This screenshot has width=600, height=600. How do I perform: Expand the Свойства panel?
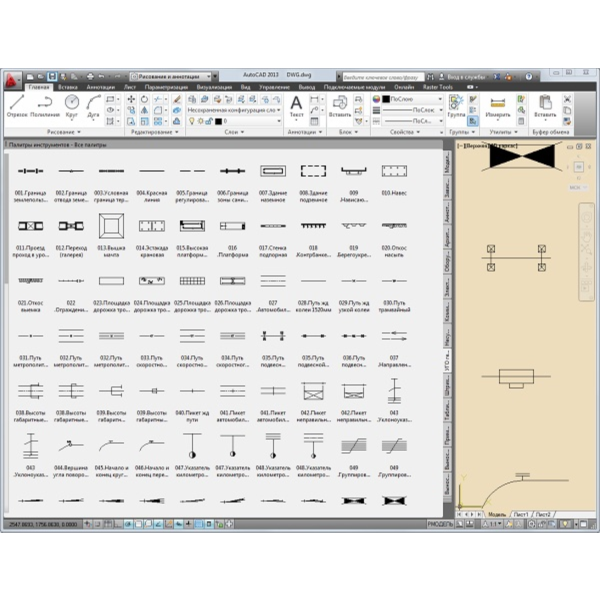(x=405, y=132)
